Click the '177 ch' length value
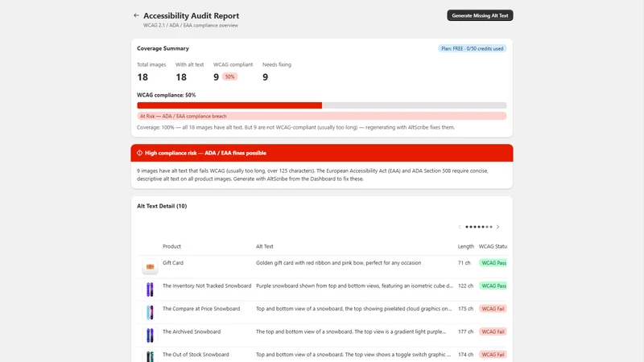 (465, 331)
